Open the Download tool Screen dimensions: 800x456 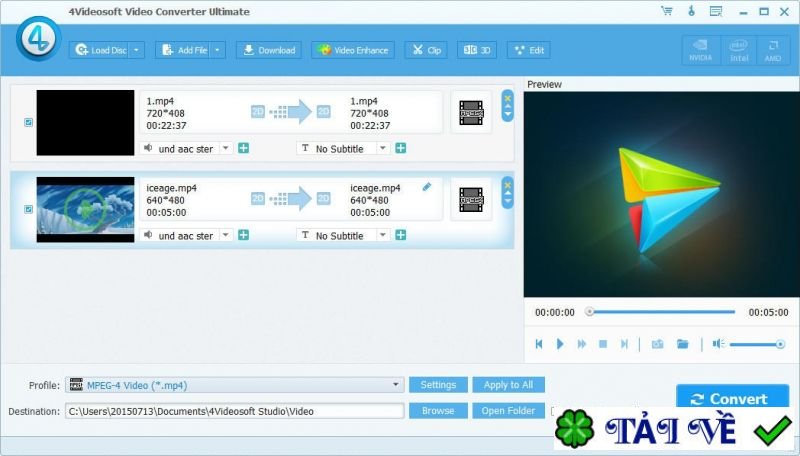point(269,50)
